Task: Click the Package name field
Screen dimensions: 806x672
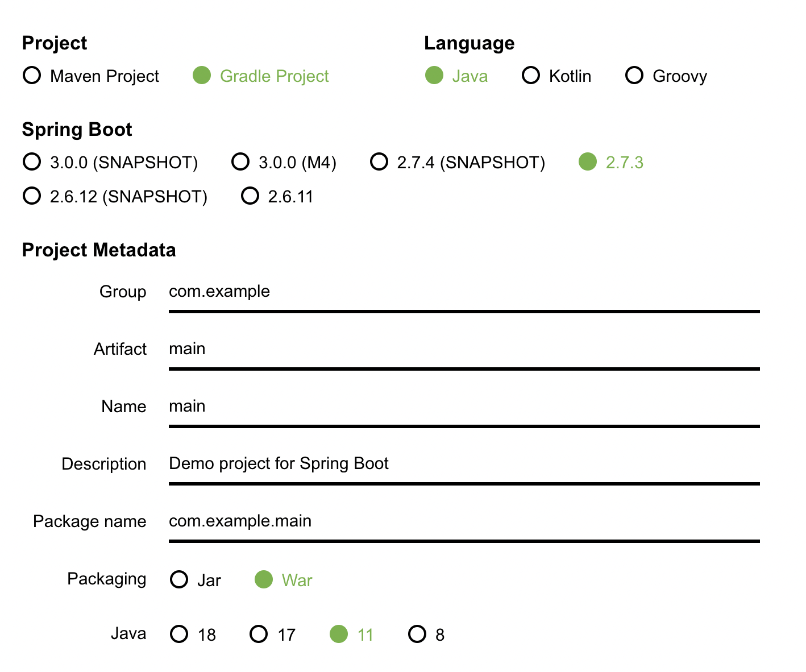Action: pyautogui.click(x=464, y=522)
